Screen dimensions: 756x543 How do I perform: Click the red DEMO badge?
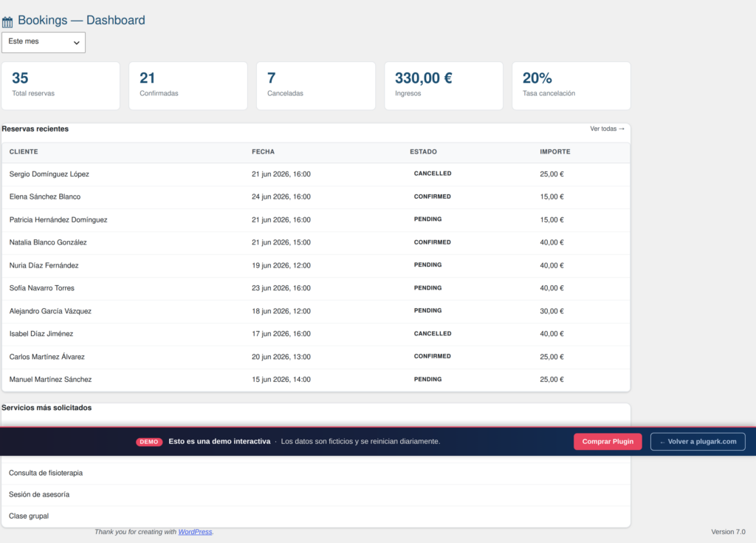pos(149,442)
